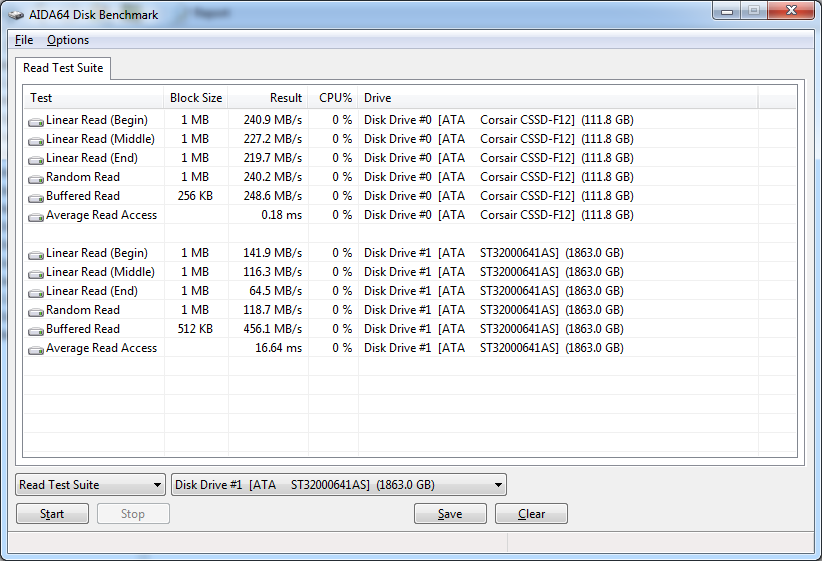Minimize the AIDA64 Disk Benchmark window

(727, 11)
